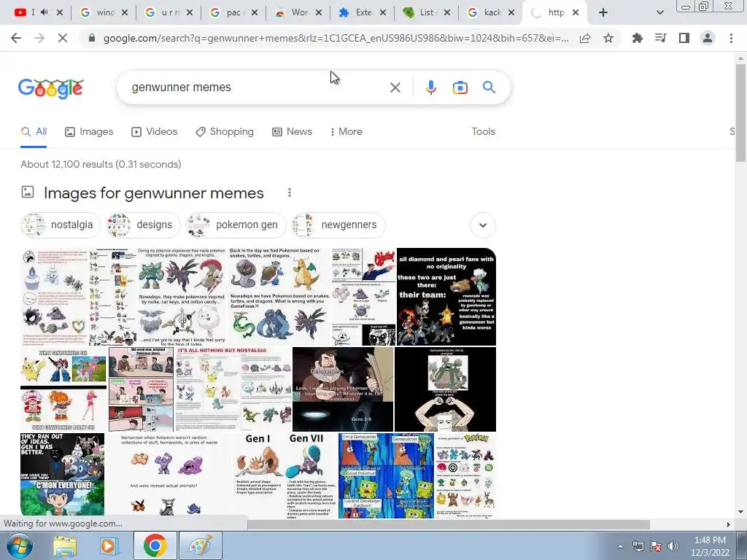The image size is (747, 560).
Task: Stop loading the page
Action: [x=63, y=38]
